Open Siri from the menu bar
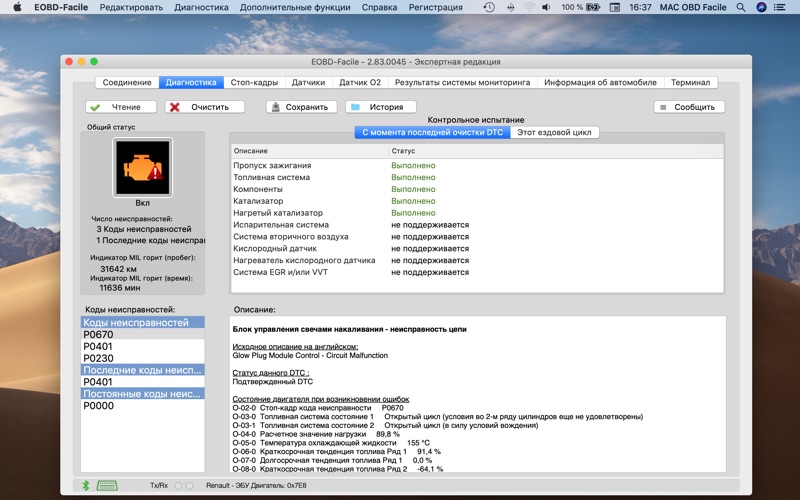The image size is (800, 500). pos(761,7)
